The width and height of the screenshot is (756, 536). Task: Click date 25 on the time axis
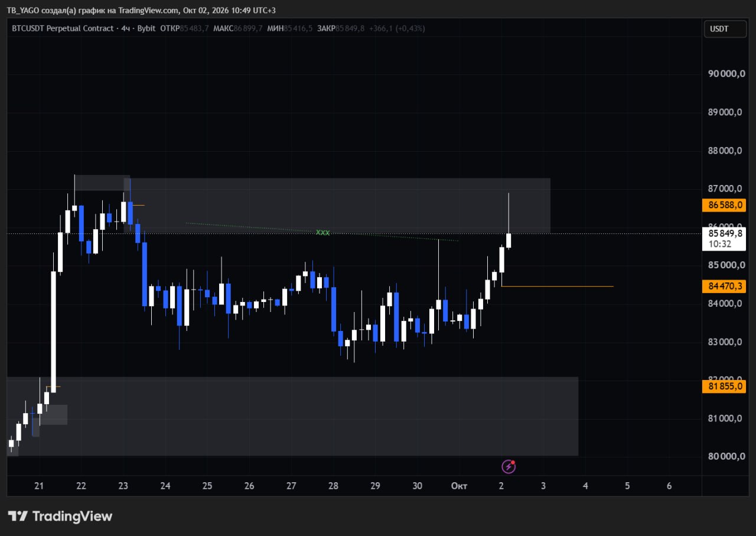207,486
